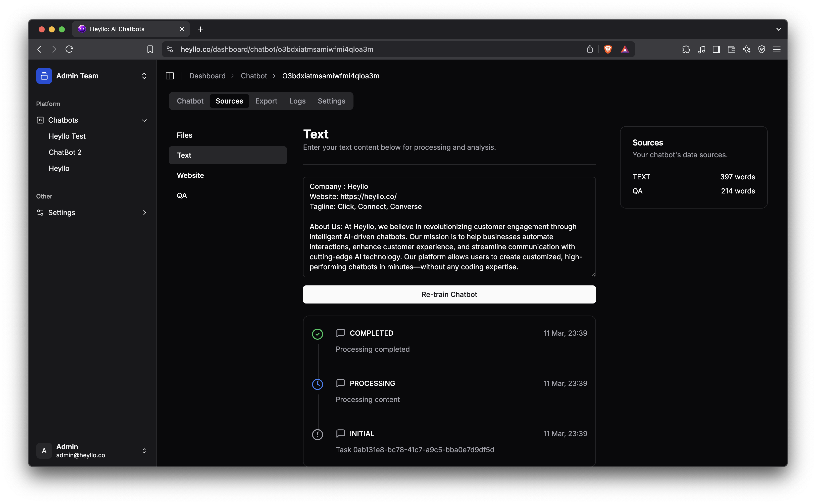Select the Website source type
Screen dimensions: 816x504
point(228,175)
